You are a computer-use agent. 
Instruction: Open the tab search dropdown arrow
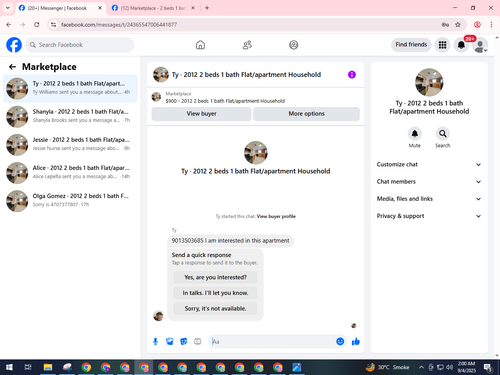click(x=8, y=8)
